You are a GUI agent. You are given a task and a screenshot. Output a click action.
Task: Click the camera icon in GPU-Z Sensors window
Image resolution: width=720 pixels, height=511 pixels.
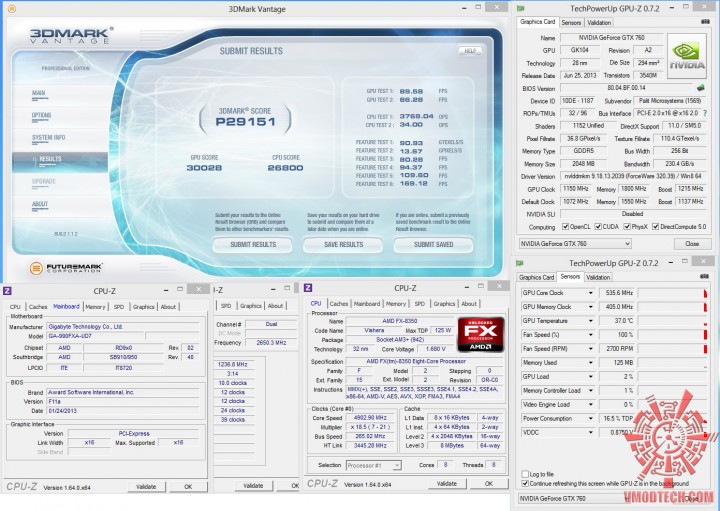[x=704, y=276]
